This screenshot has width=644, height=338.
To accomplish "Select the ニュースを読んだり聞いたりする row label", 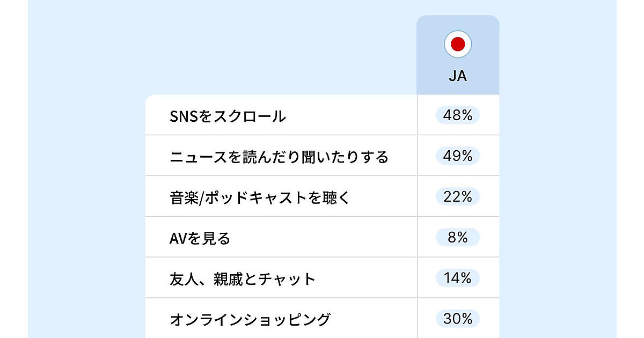I will 279,157.
